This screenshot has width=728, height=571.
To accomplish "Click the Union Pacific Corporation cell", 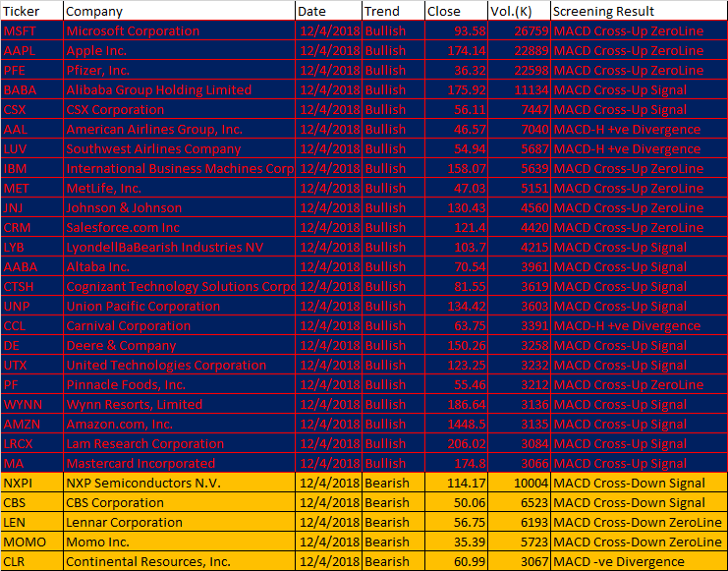I will (179, 307).
